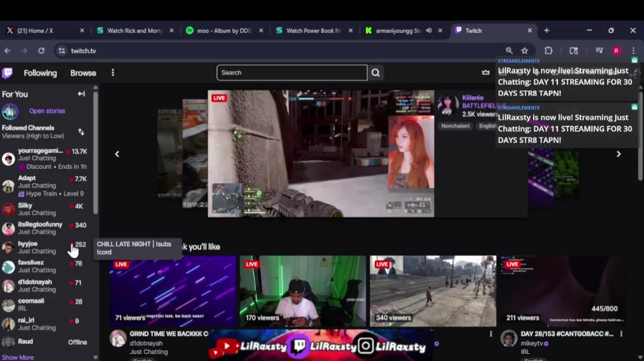Open Chrome three-dot menu

[633, 51]
